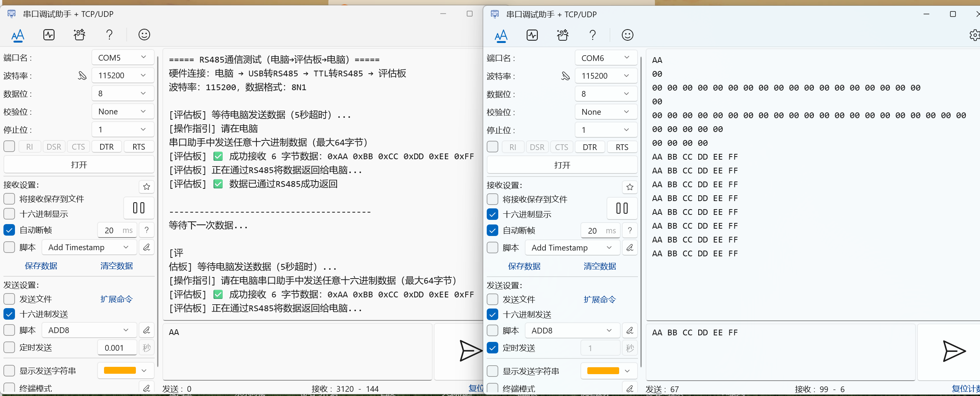Toggle the RTS signal on COM6
This screenshot has height=396, width=980.
click(621, 147)
